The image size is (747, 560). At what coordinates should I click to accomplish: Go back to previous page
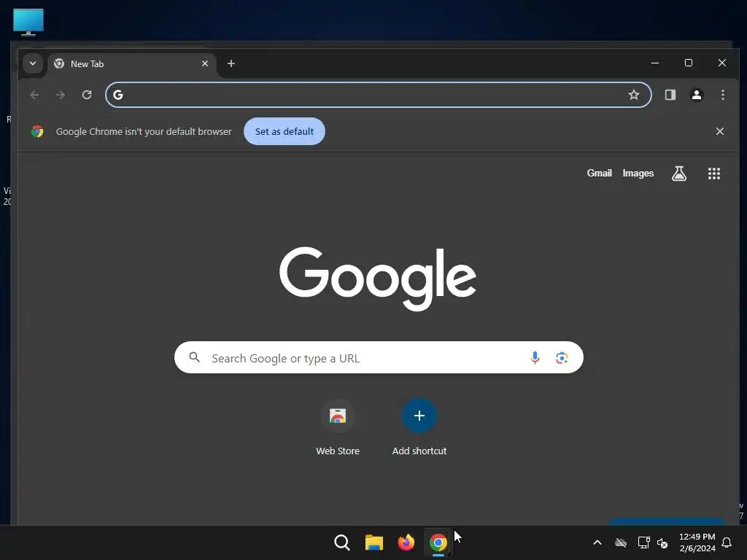(34, 95)
